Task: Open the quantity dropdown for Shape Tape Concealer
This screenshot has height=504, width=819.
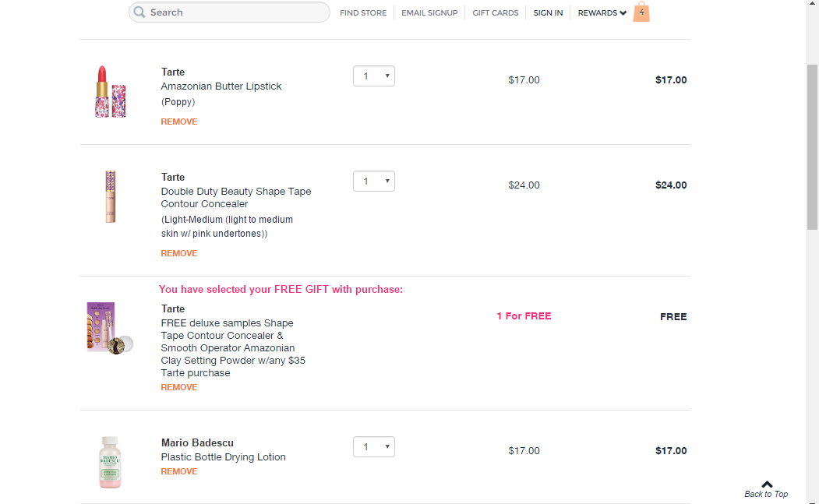Action: (x=374, y=182)
